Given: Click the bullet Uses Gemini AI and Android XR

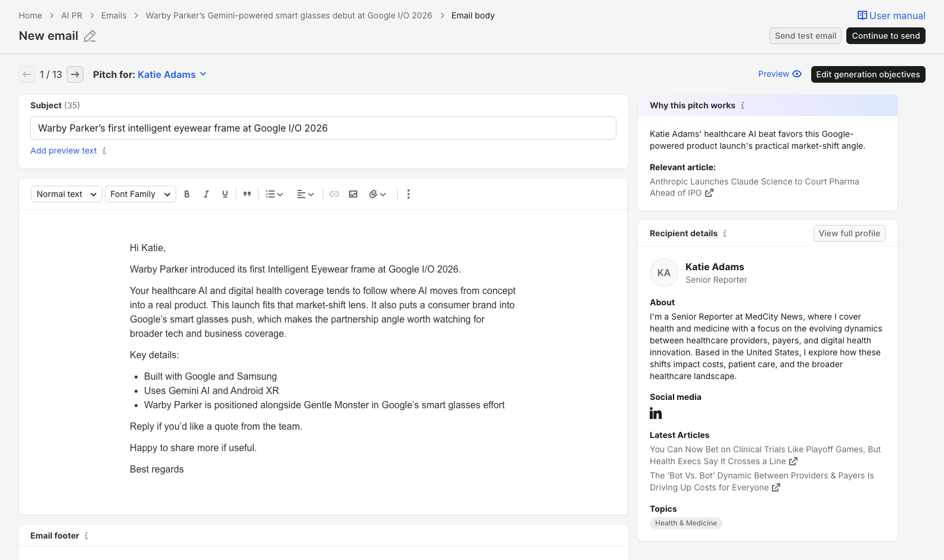Looking at the screenshot, I should 211,390.
